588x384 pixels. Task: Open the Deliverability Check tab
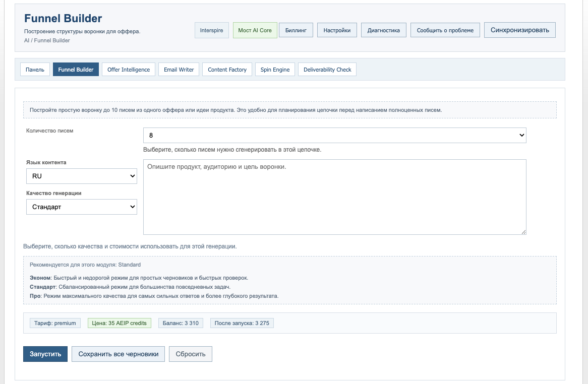pyautogui.click(x=327, y=69)
